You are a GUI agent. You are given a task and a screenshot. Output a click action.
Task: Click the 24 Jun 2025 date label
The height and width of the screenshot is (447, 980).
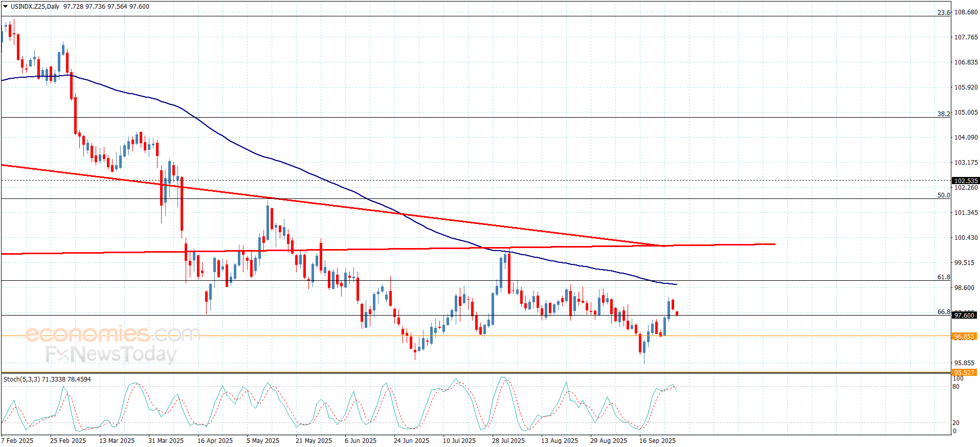[x=411, y=441]
